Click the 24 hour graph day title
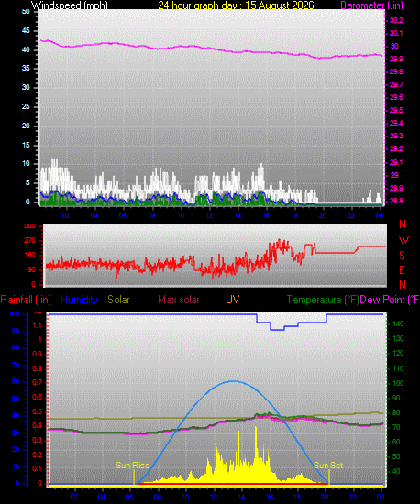 [x=236, y=5]
